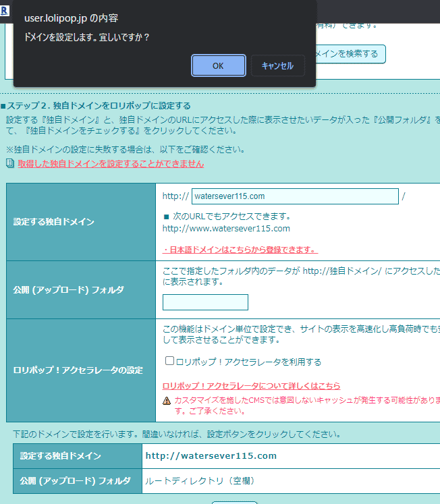Click the 次のURLでもアクセスできます text
Image resolution: width=440 pixels, height=504 pixels.
(231, 217)
